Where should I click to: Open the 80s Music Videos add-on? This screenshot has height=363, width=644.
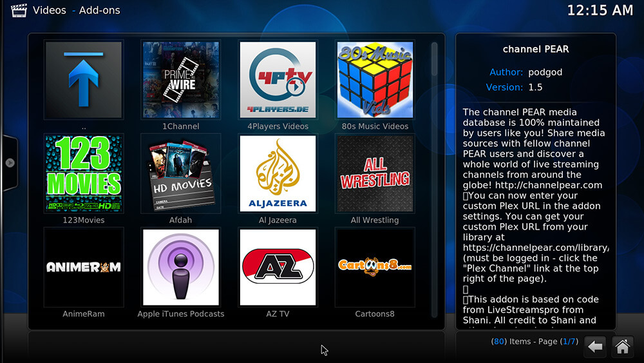tap(375, 79)
